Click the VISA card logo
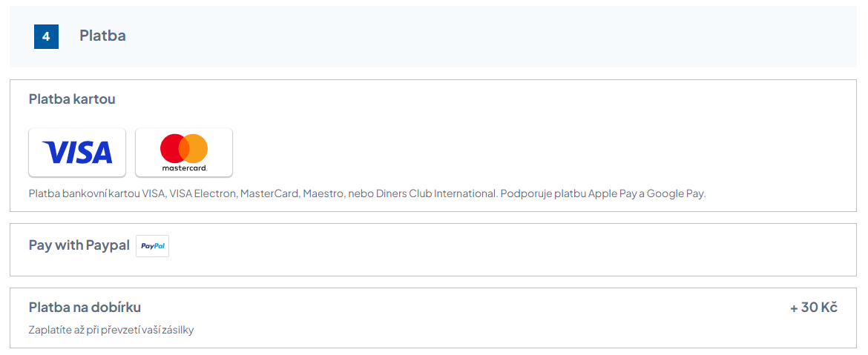 tap(77, 153)
